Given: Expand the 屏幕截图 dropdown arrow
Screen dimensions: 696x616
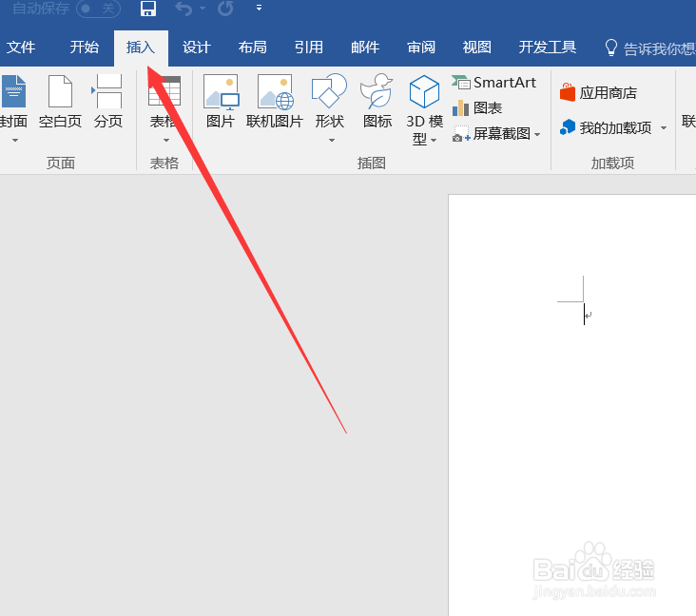Looking at the screenshot, I should [537, 134].
